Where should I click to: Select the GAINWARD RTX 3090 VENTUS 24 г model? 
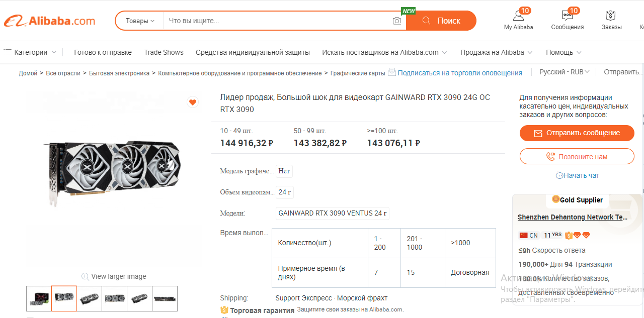point(333,213)
